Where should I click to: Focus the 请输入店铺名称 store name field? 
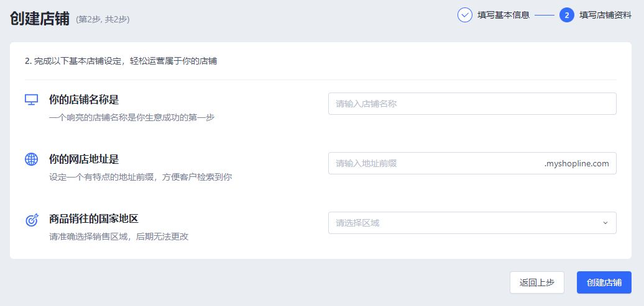[x=472, y=104]
